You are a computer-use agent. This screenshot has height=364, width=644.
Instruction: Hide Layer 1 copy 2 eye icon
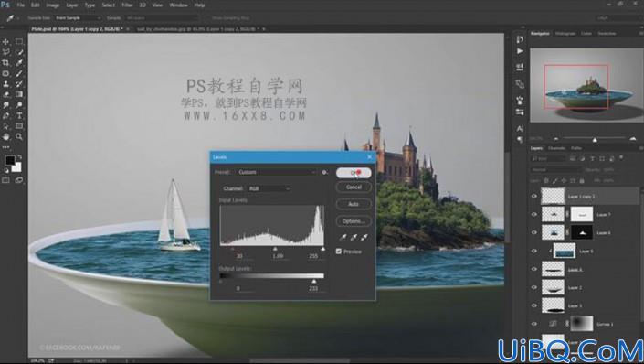pos(534,197)
